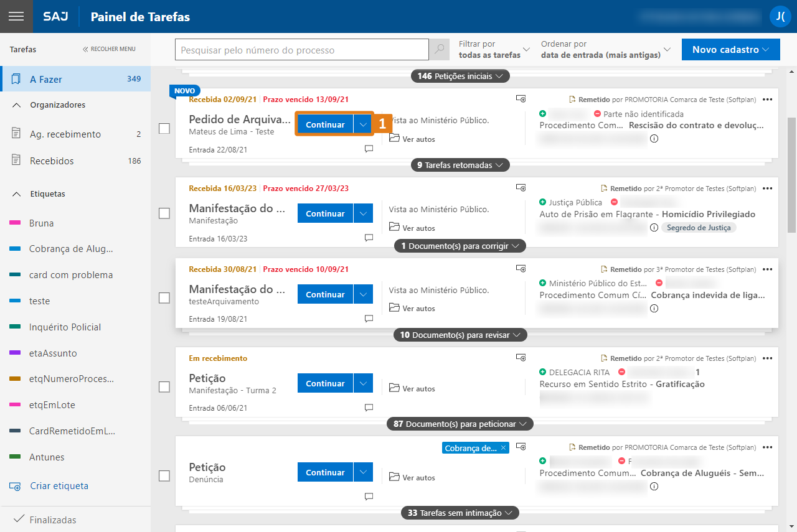Open the Filtrar por dropdown
This screenshot has width=797, height=532.
click(x=494, y=50)
